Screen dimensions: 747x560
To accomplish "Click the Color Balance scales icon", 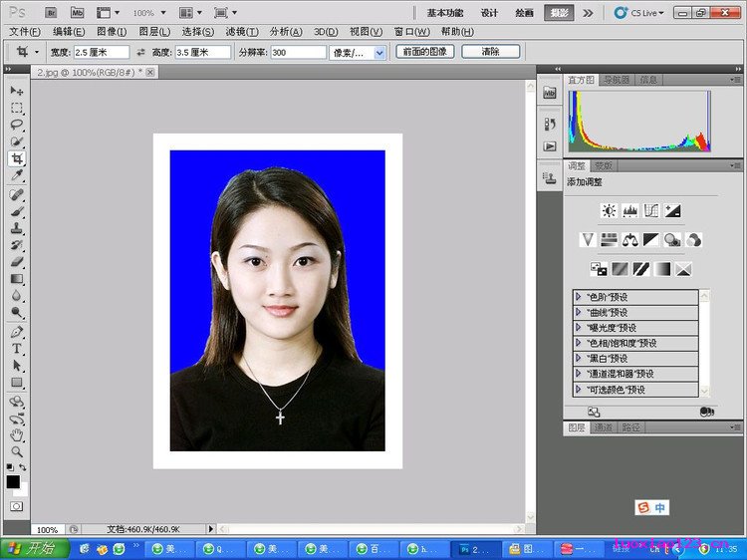I will point(629,239).
